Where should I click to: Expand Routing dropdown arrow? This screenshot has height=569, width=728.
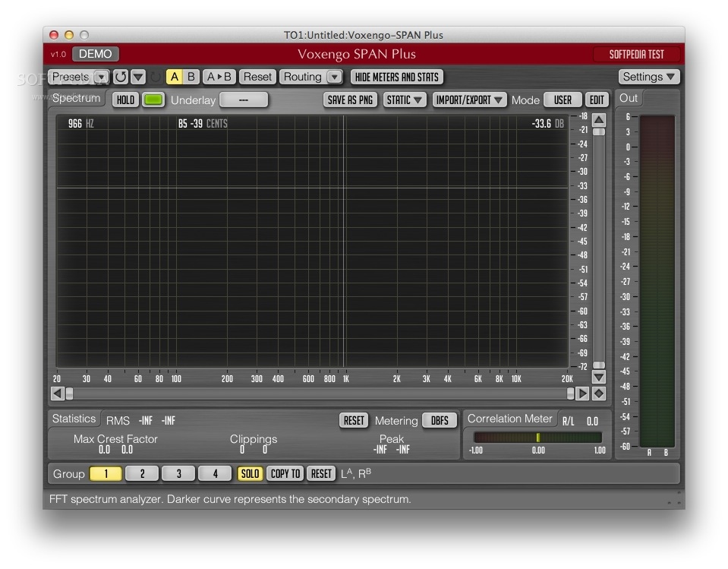(x=334, y=77)
